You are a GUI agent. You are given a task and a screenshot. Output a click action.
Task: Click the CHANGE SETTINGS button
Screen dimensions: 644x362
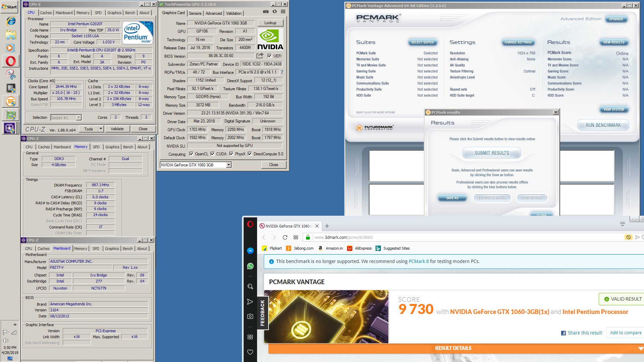pyautogui.click(x=518, y=42)
